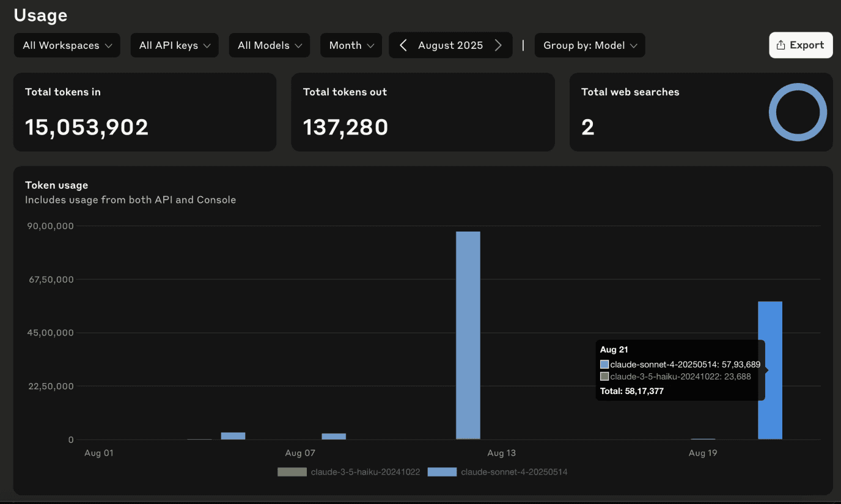Click the Total tokens in card
The width and height of the screenshot is (841, 504).
click(x=145, y=112)
